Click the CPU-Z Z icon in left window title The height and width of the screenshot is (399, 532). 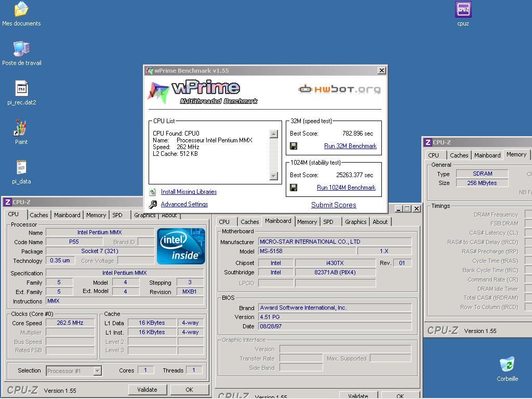click(x=7, y=202)
